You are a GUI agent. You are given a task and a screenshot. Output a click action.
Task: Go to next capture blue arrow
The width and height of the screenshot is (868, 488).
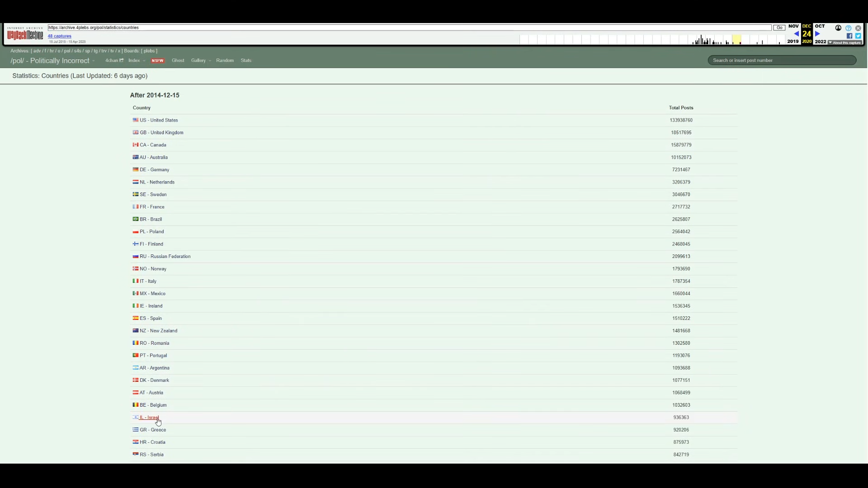pos(817,34)
